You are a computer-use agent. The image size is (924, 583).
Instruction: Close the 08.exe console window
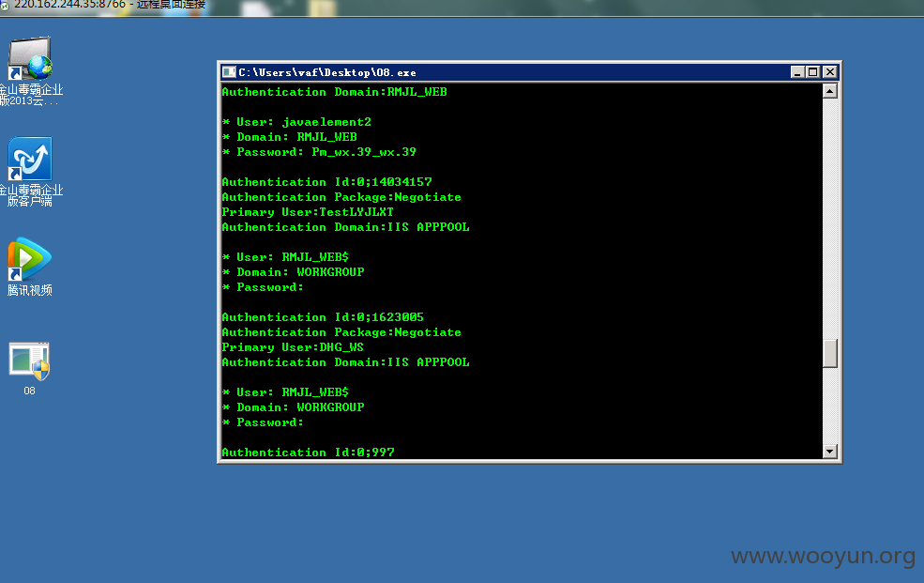pyautogui.click(x=829, y=72)
